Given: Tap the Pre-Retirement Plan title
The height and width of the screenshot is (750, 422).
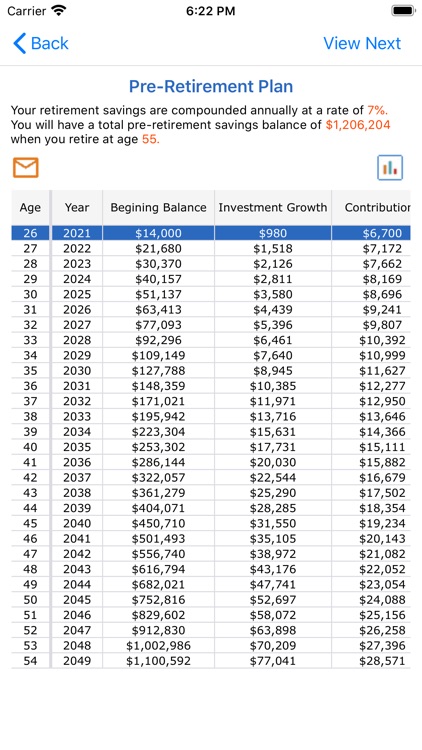Looking at the screenshot, I should tap(211, 87).
